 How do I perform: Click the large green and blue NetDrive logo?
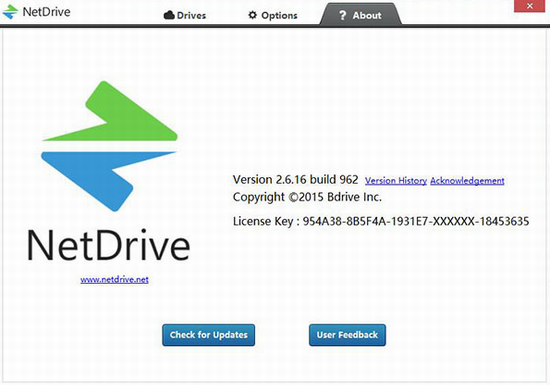[109, 146]
